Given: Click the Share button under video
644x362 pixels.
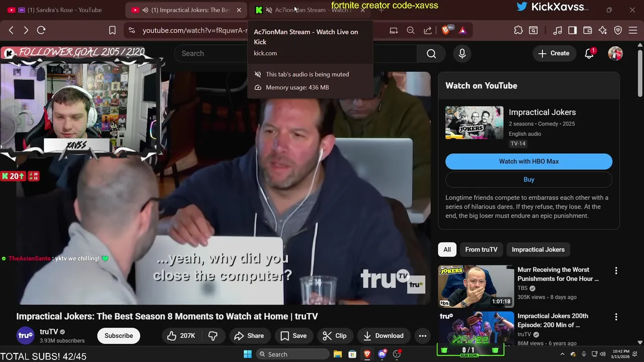Looking at the screenshot, I should point(249,336).
